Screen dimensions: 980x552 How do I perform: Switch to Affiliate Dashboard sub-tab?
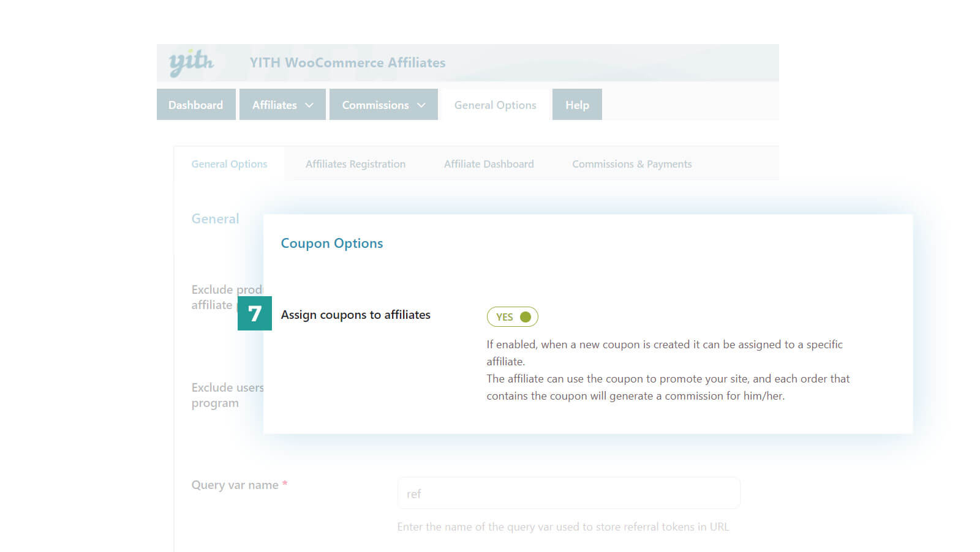[x=489, y=164]
